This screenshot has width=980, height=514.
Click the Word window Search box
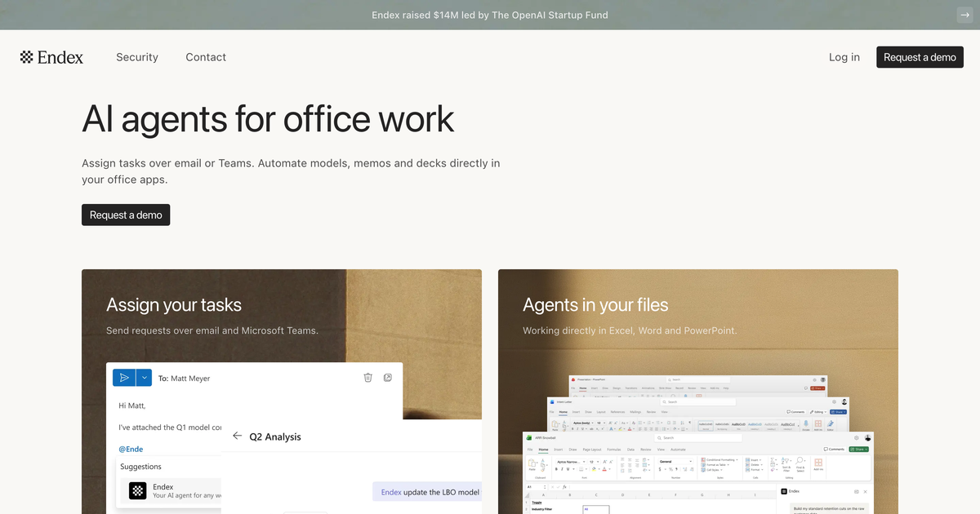pos(698,401)
